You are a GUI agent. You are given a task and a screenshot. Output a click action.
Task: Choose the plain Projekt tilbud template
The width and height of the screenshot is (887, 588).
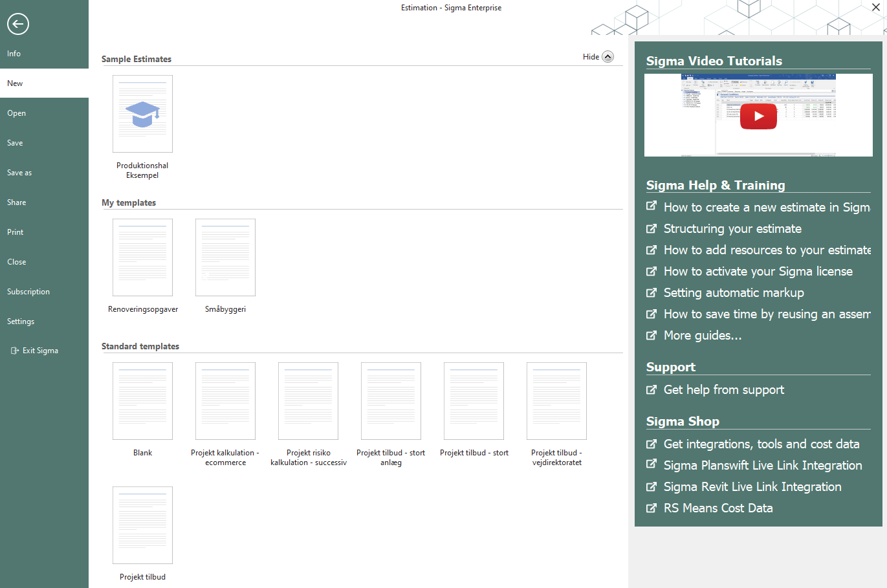142,525
